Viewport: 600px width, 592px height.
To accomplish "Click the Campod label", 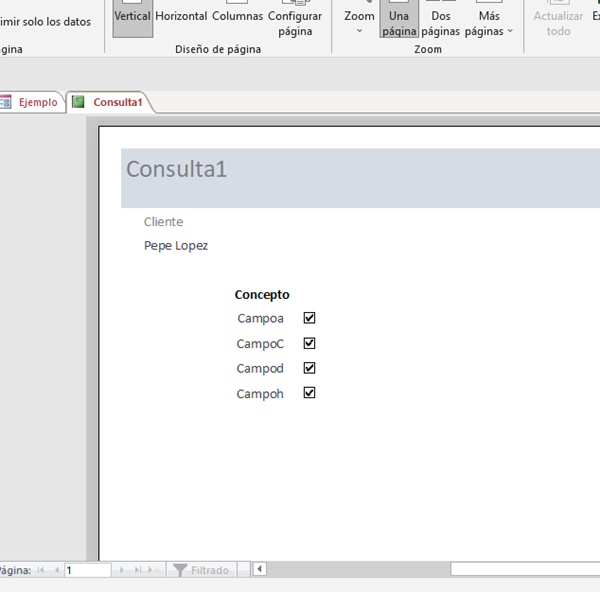I will click(260, 369).
